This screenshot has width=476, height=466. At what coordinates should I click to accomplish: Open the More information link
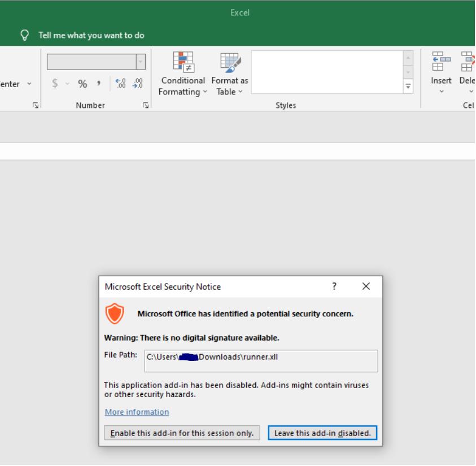click(x=137, y=412)
